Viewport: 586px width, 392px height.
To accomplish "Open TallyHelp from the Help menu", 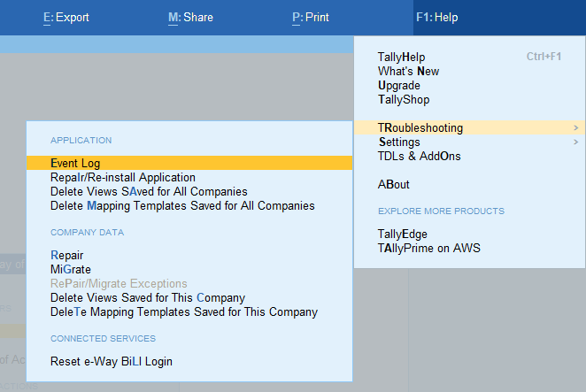I will 403,58.
